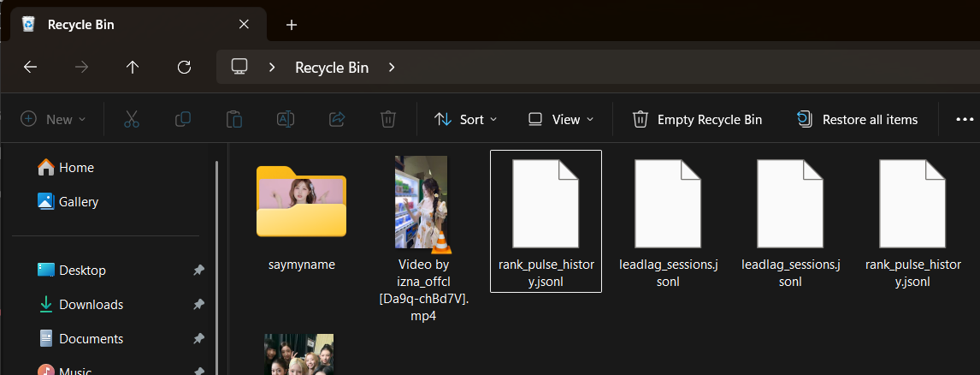Open Desktop in the sidebar

click(71, 271)
